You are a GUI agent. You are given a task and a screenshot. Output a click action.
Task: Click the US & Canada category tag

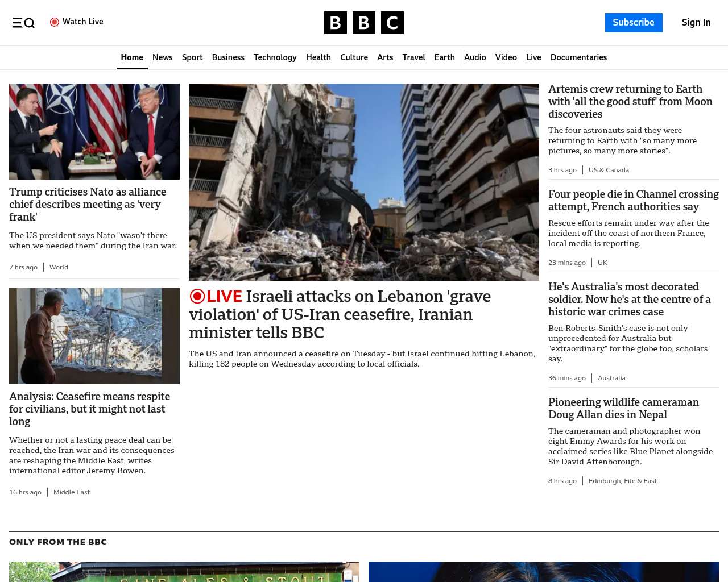(x=609, y=170)
